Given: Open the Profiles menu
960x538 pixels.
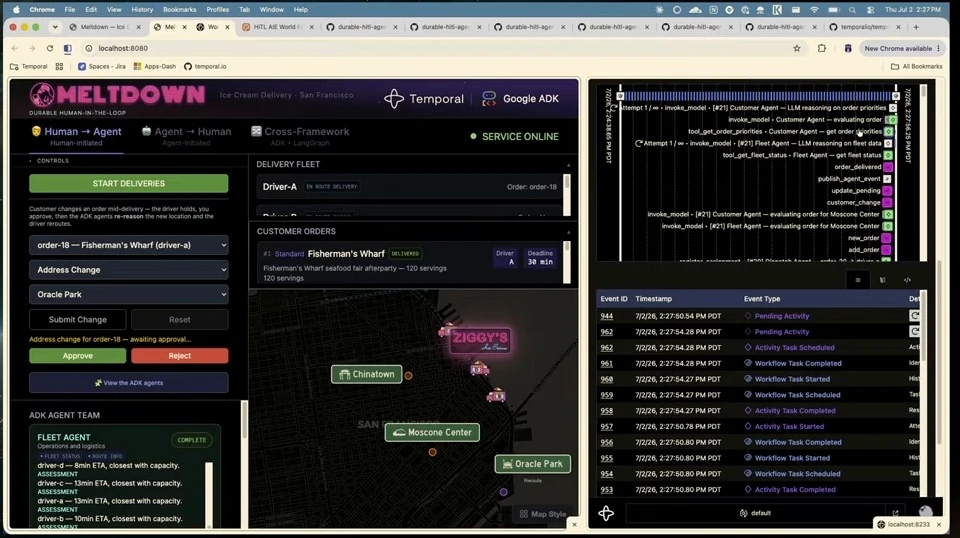Looking at the screenshot, I should click(x=217, y=10).
